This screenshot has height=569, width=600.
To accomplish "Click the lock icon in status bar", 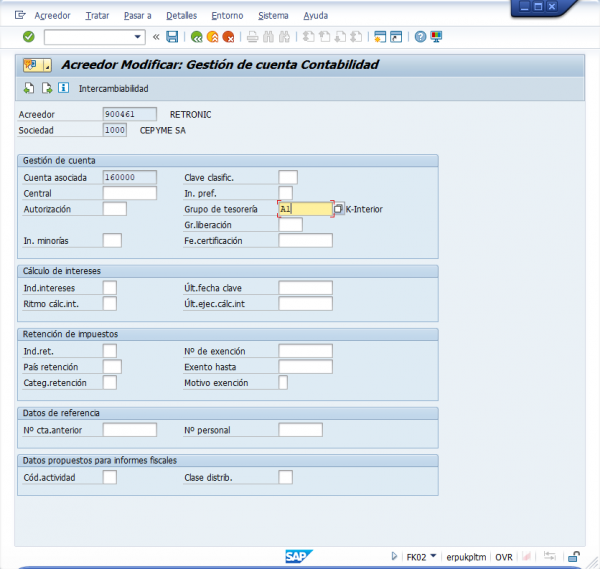I will [x=574, y=556].
